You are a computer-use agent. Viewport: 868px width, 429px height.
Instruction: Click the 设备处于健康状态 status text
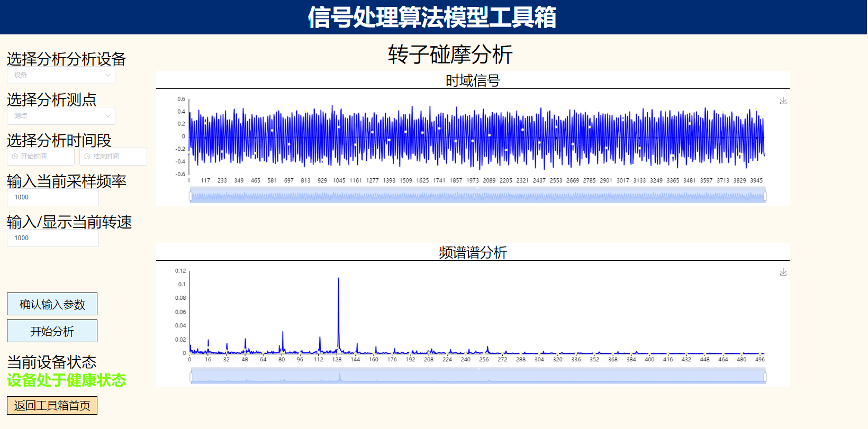click(x=67, y=380)
